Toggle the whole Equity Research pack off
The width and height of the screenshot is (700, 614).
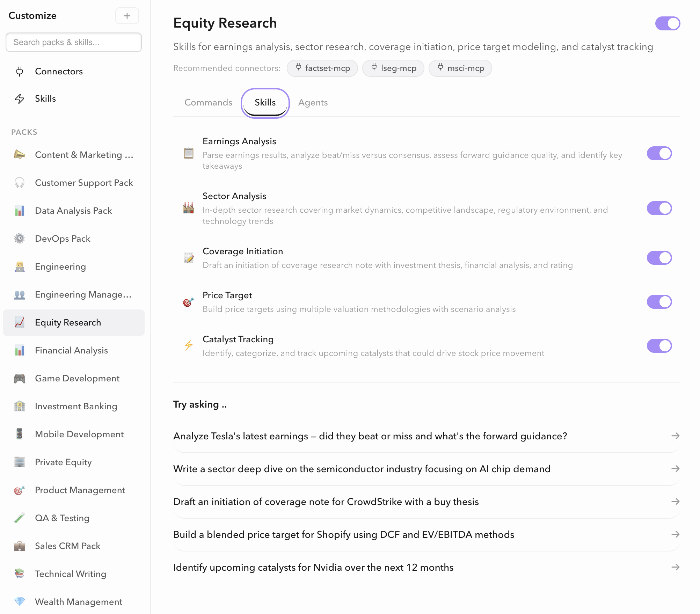tap(667, 23)
